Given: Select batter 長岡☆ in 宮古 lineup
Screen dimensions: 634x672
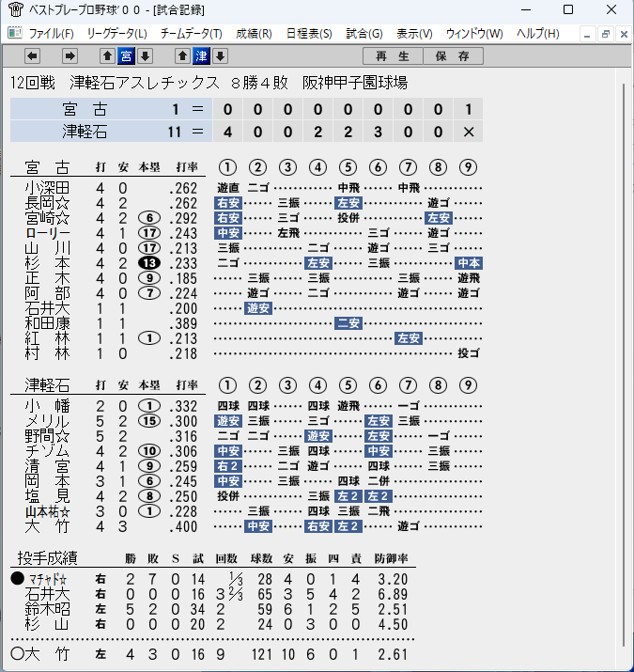Looking at the screenshot, I should (48, 203).
